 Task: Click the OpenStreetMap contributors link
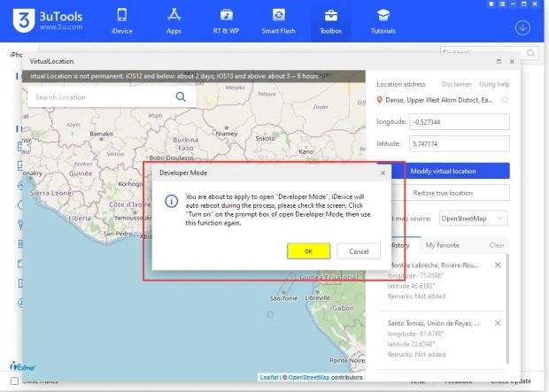[x=309, y=377]
